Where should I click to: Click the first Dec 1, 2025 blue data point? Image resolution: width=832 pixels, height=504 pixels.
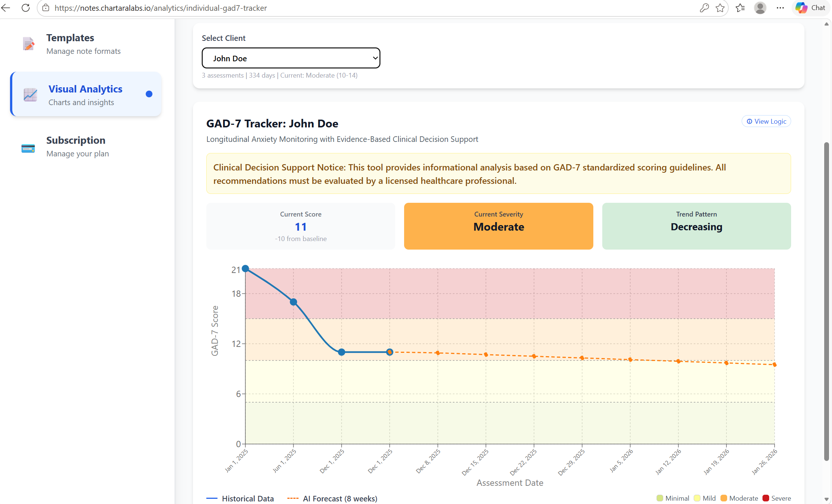342,352
